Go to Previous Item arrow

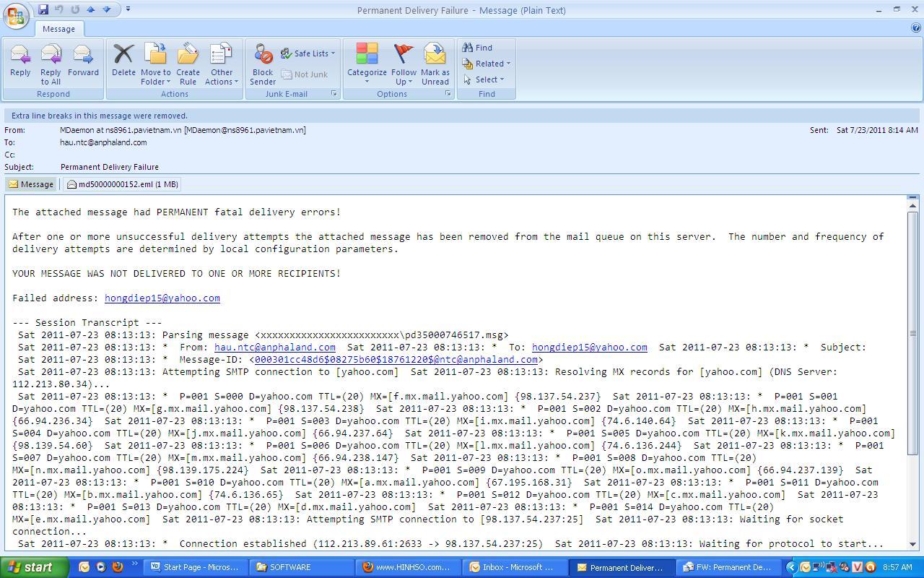coord(91,9)
